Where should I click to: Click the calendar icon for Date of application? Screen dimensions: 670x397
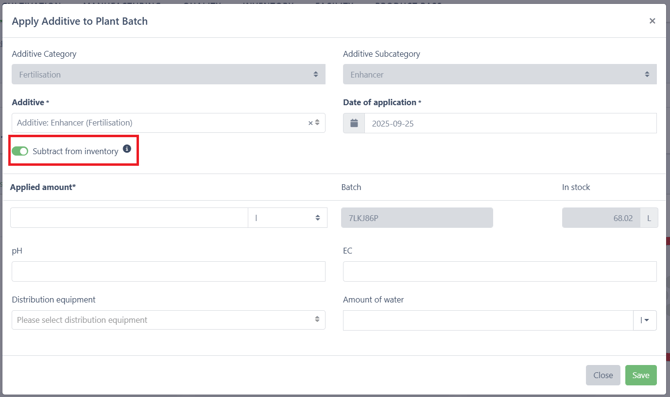[x=354, y=124]
